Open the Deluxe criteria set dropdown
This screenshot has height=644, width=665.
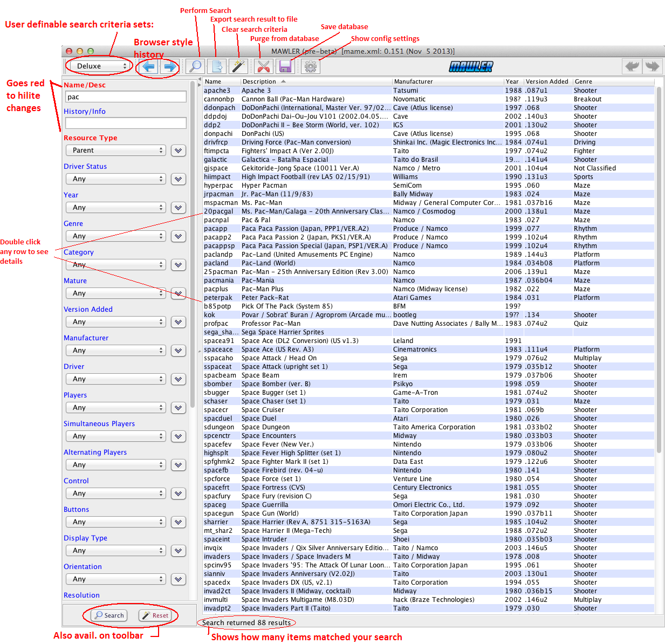(x=100, y=66)
